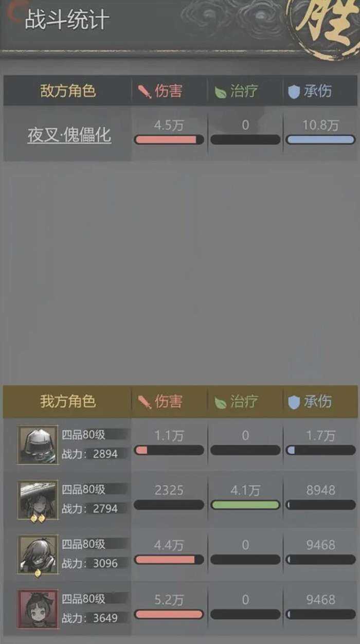The image size is (360, 644).
Task: Open the 夜叉·傀儡化 enemy link
Action: click(69, 136)
